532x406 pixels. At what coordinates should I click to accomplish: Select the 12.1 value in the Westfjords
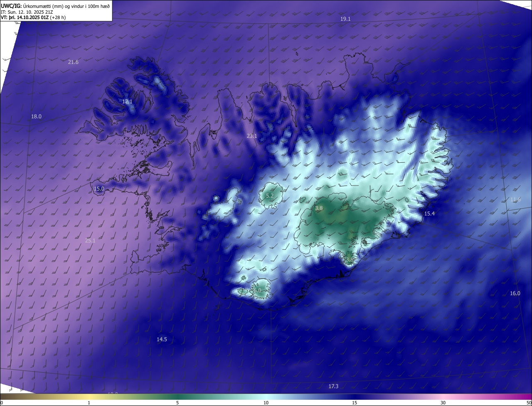(127, 102)
